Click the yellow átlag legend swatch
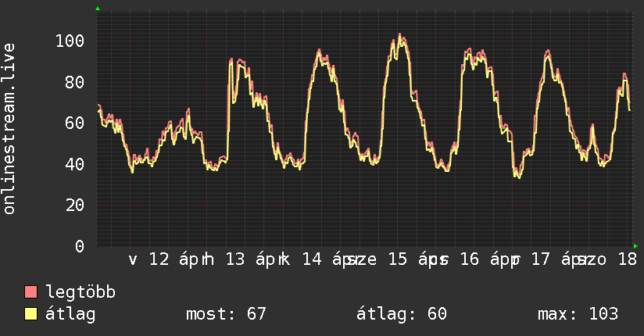644x336 pixels. pyautogui.click(x=30, y=314)
